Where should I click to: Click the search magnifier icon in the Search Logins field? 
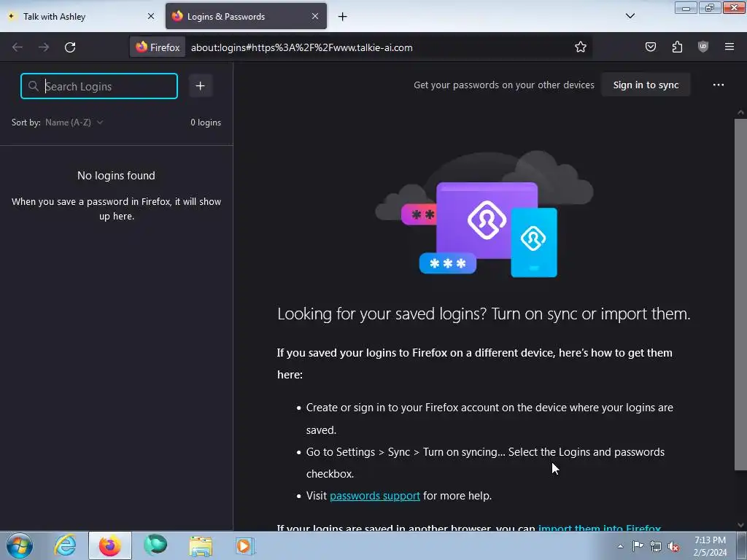click(33, 86)
